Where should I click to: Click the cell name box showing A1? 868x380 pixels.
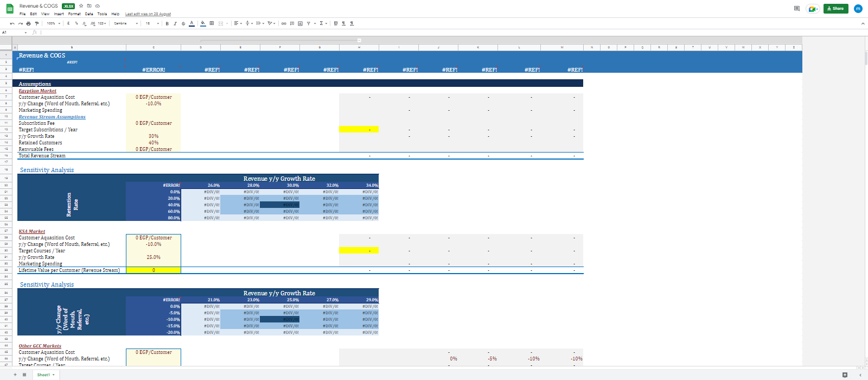(x=11, y=33)
